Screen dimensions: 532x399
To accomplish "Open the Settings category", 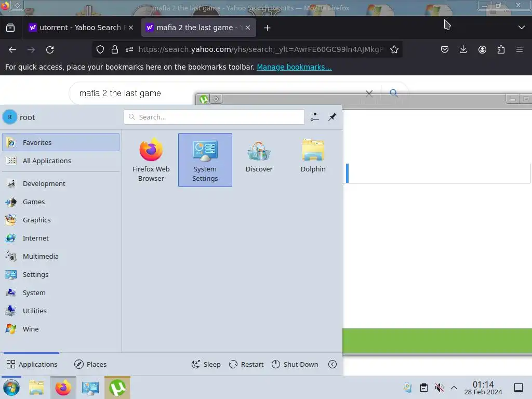I will (61, 274).
